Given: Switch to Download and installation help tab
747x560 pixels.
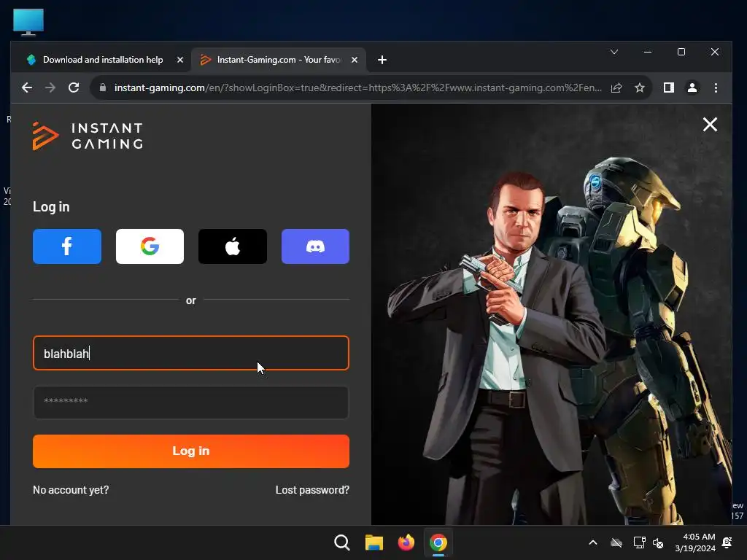Looking at the screenshot, I should 103,60.
